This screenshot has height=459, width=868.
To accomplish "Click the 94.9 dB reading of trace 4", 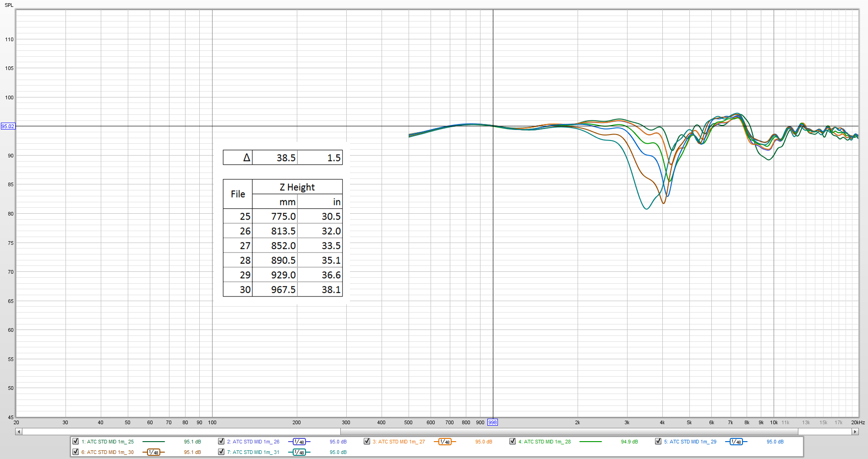I will pyautogui.click(x=629, y=442).
